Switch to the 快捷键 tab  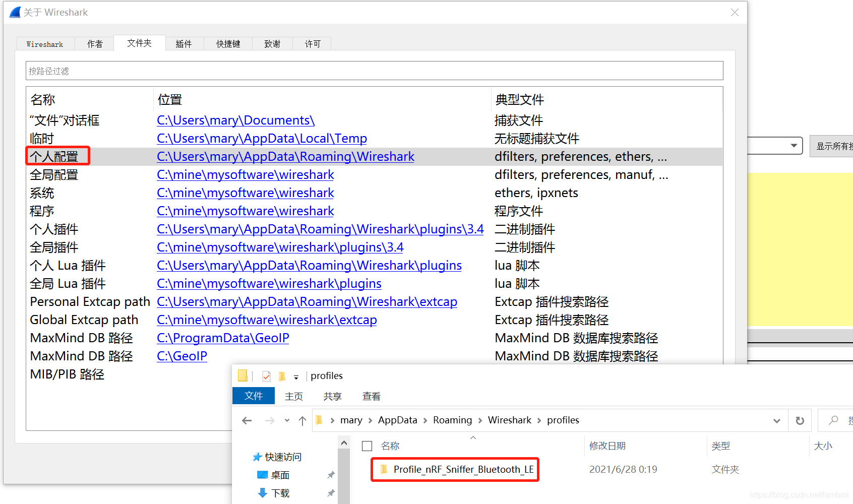click(228, 44)
